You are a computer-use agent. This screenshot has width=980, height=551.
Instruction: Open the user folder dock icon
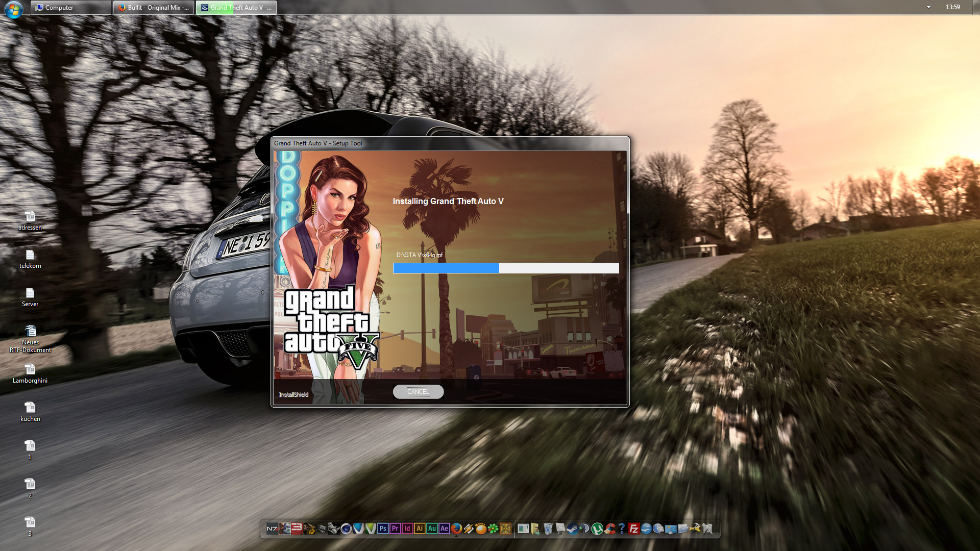[535, 529]
